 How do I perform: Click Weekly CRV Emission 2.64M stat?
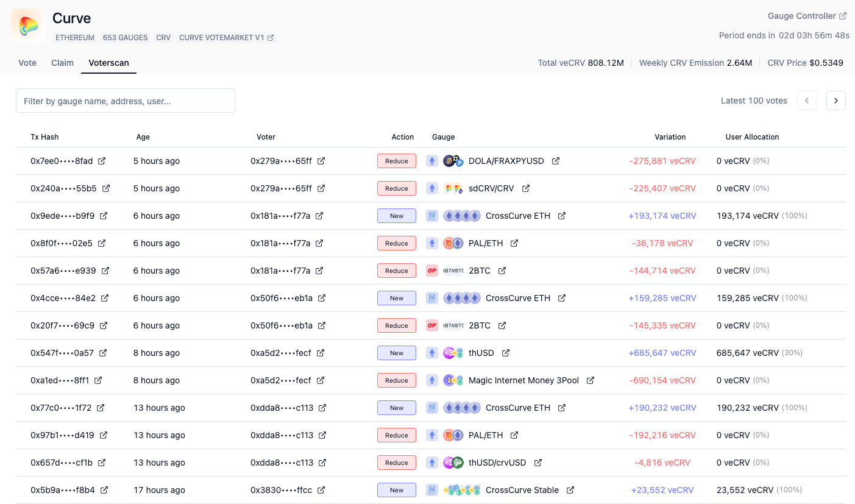click(695, 63)
